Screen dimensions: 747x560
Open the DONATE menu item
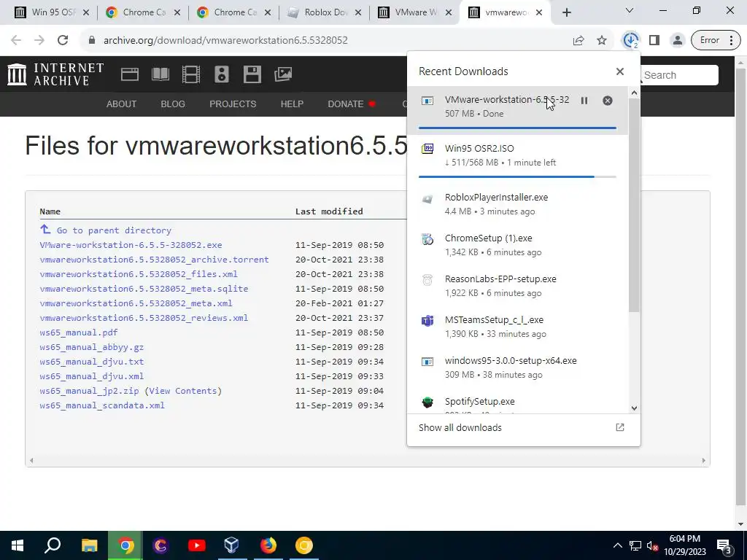[351, 104]
